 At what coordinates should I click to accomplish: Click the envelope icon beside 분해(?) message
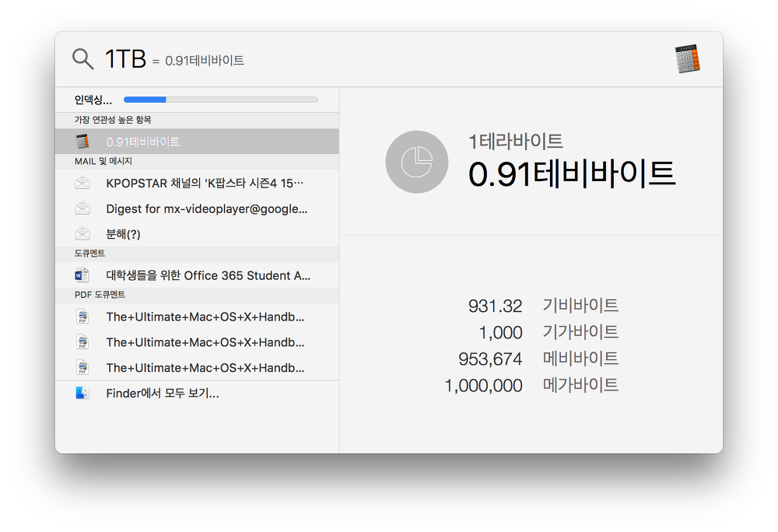click(82, 233)
